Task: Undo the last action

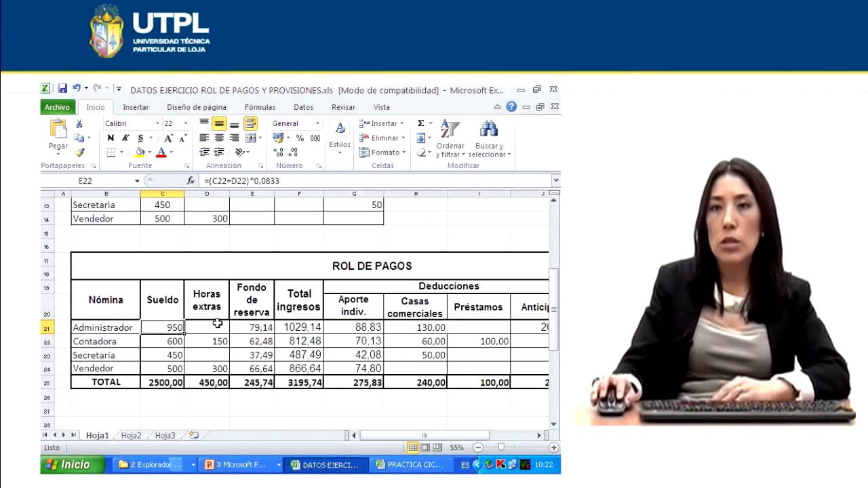Action: coord(77,89)
